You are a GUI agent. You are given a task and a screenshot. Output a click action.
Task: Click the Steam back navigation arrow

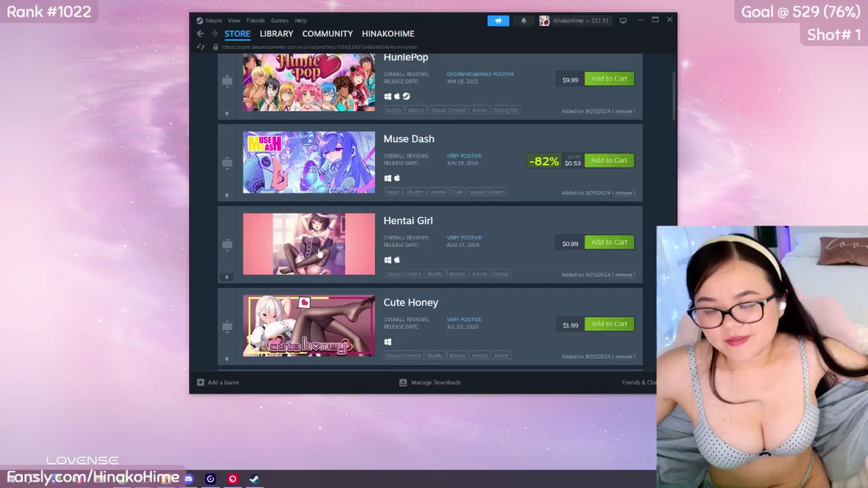[x=200, y=33]
